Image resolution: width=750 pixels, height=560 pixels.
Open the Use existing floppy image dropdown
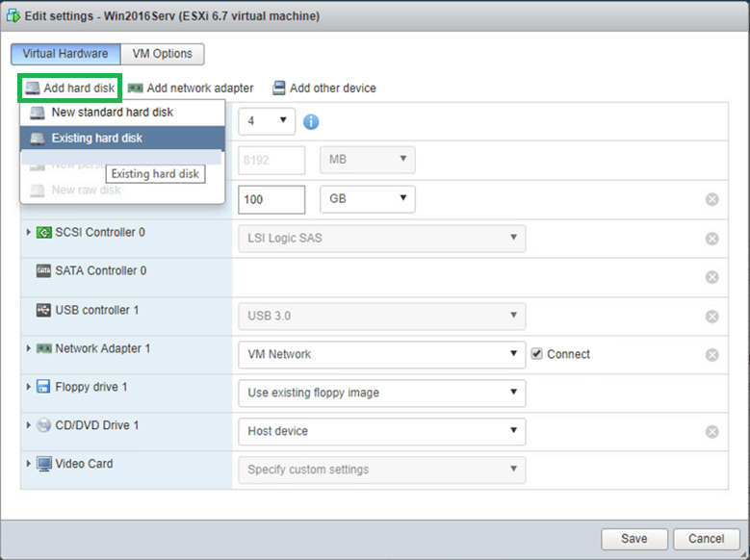click(381, 394)
